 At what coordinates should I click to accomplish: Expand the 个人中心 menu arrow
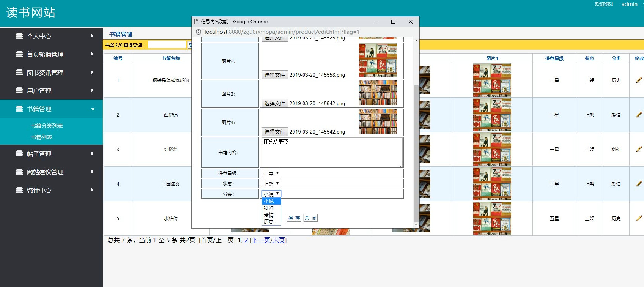(92, 36)
